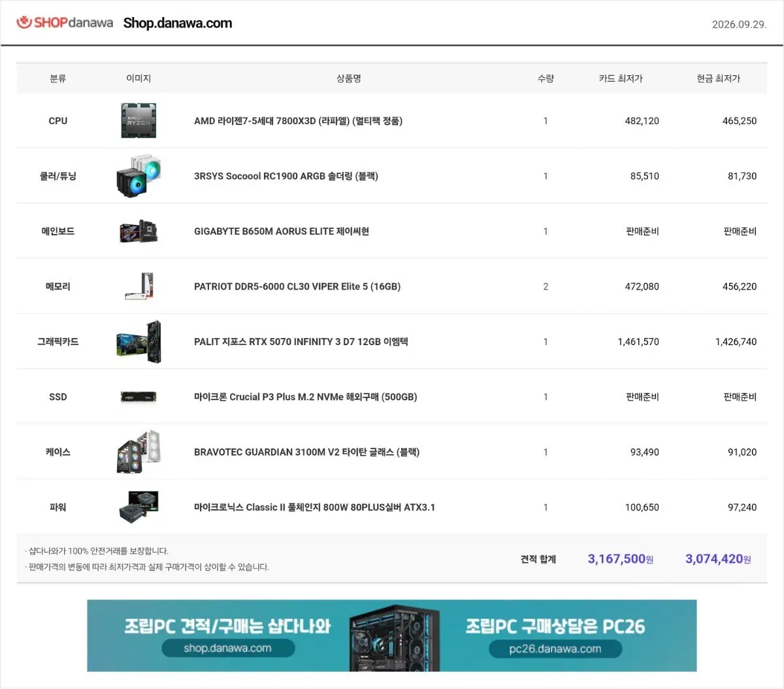The image size is (784, 689).
Task: Click the shop.danawa.com banner button
Action: (227, 648)
